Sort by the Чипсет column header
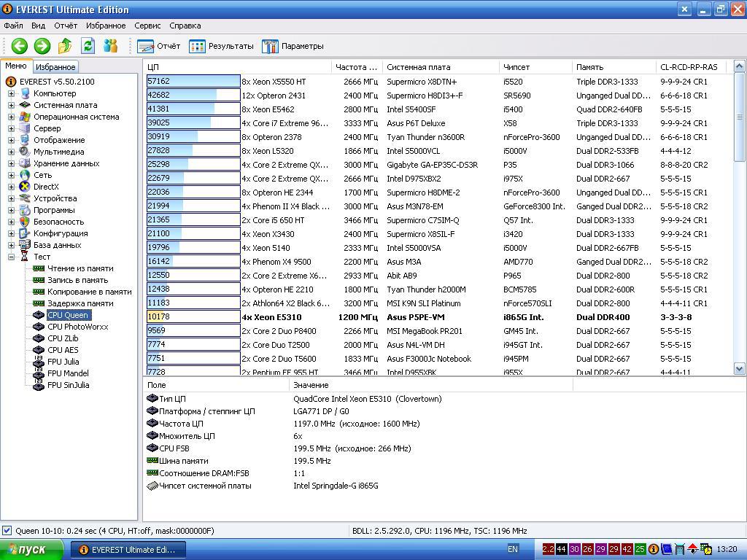The image size is (747, 560). point(535,67)
